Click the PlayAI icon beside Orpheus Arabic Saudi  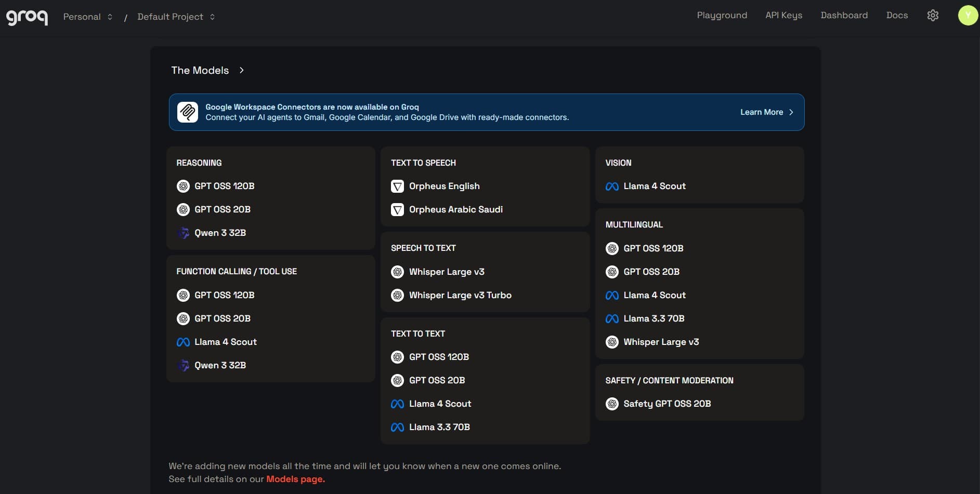coord(397,209)
